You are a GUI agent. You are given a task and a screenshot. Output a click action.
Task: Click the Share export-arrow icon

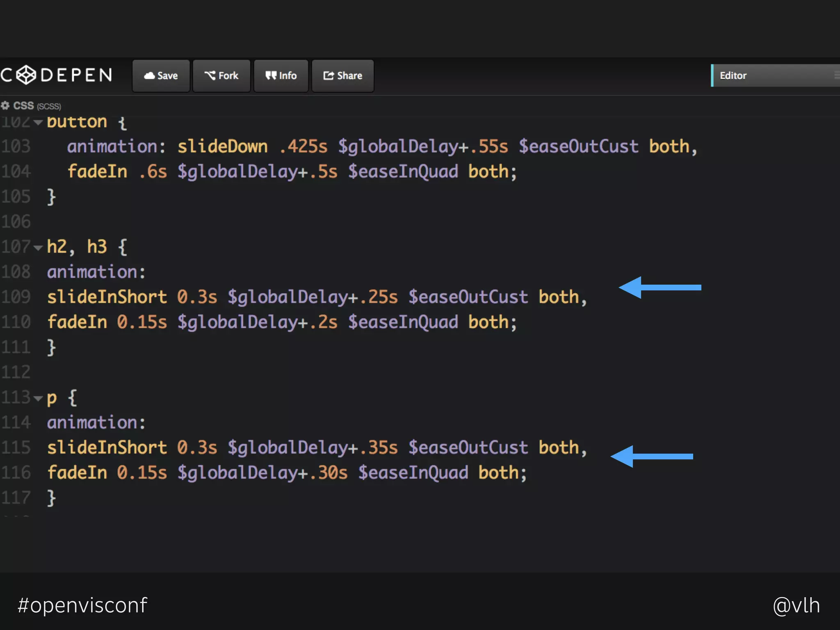329,75
